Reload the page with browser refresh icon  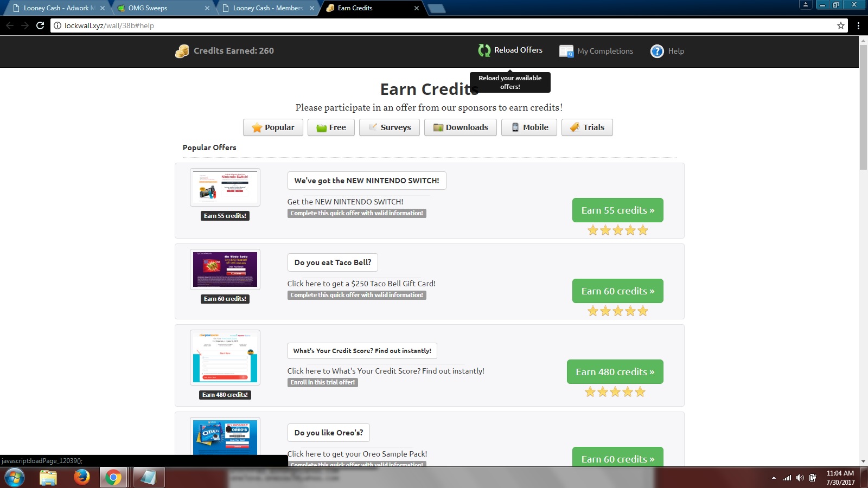[40, 25]
